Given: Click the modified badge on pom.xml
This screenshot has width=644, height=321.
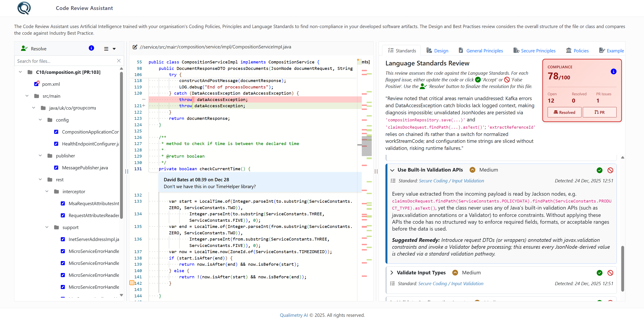Looking at the screenshot, I should (x=38, y=82).
